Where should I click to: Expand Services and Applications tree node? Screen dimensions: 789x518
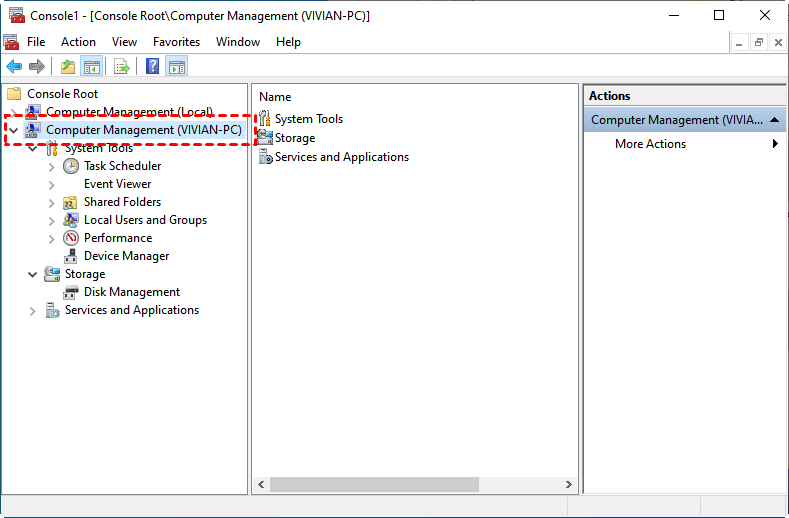(33, 311)
